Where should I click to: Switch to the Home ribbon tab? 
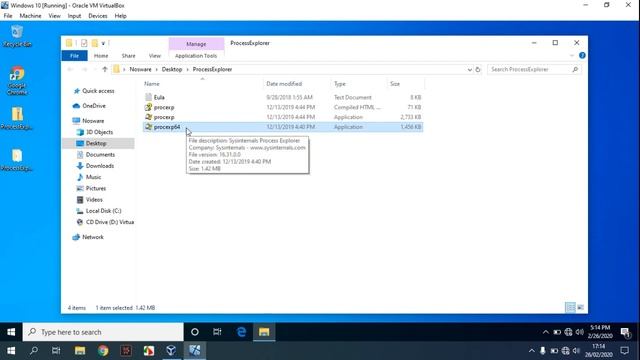pyautogui.click(x=101, y=56)
